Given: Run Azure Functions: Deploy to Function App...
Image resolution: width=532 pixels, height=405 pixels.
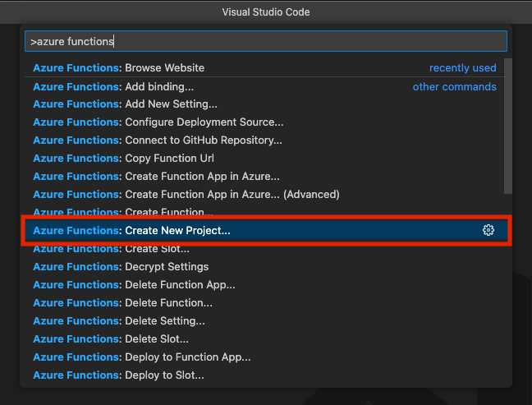Looking at the screenshot, I should tap(266, 357).
